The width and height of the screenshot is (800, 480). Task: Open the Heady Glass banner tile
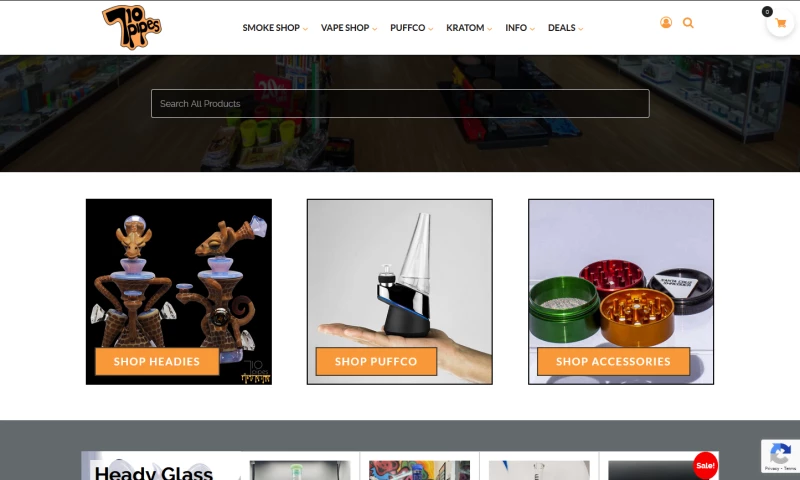pyautogui.click(x=161, y=466)
